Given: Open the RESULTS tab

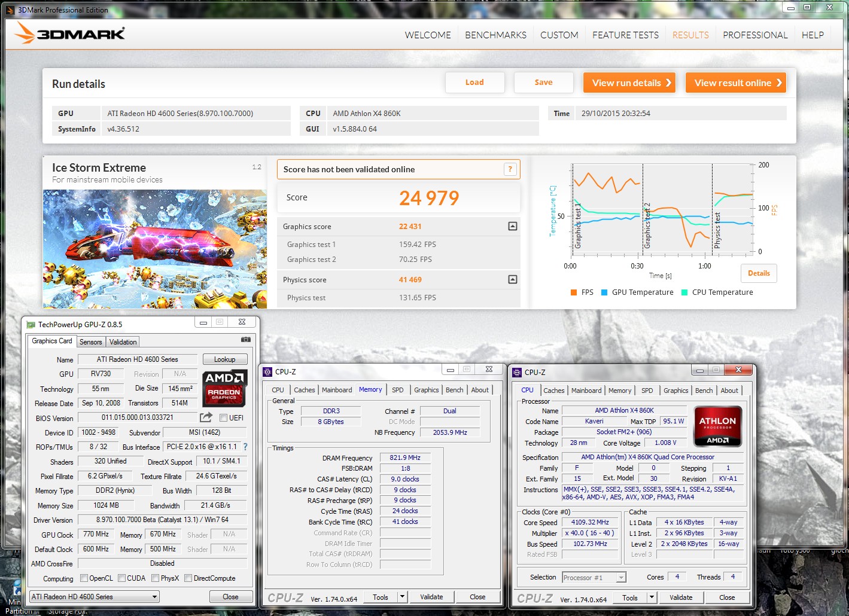Looking at the screenshot, I should (x=690, y=35).
